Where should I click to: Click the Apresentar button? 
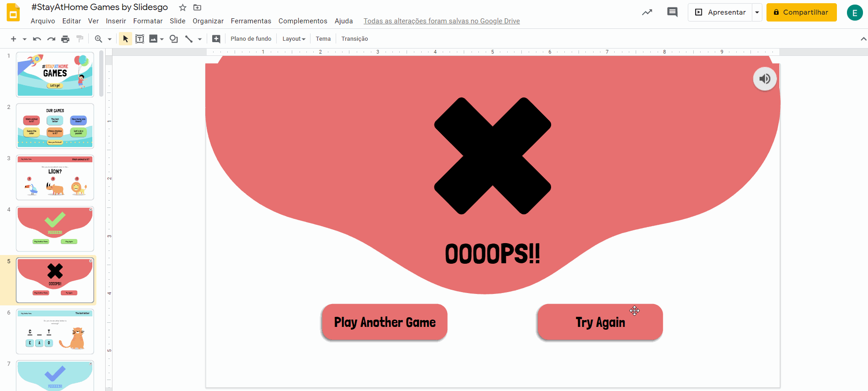tap(720, 12)
